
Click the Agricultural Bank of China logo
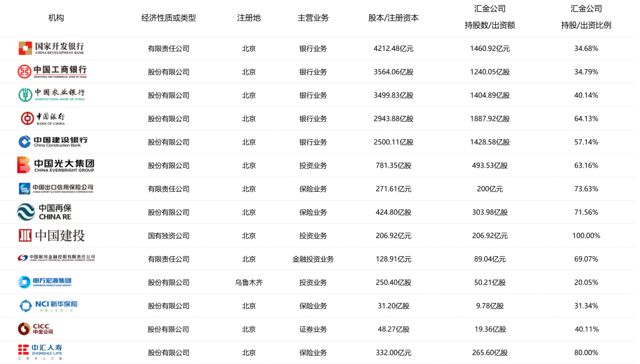tap(52, 95)
